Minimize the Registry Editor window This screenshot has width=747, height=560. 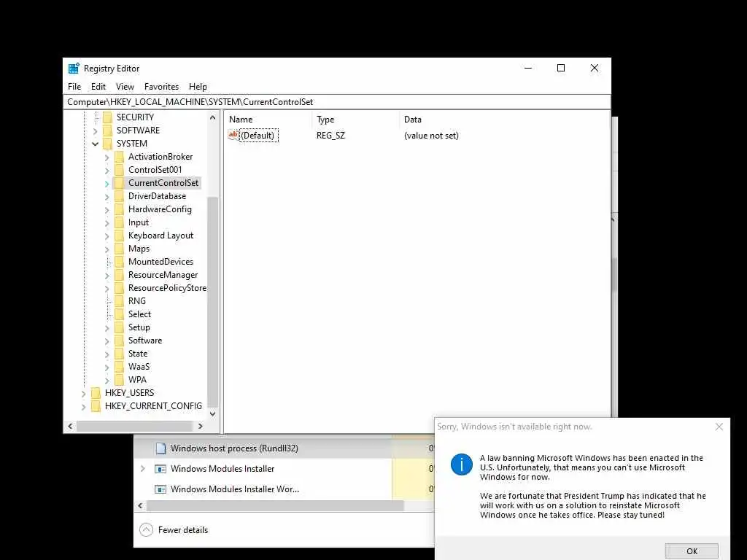click(528, 68)
